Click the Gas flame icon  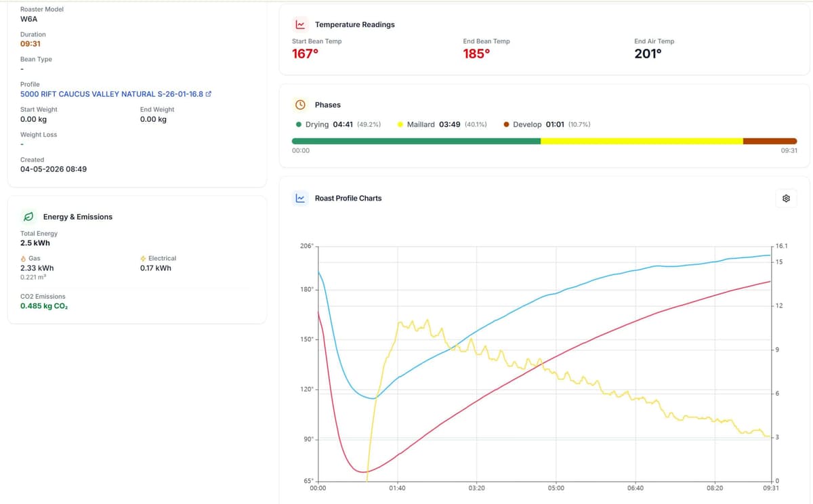[24, 259]
